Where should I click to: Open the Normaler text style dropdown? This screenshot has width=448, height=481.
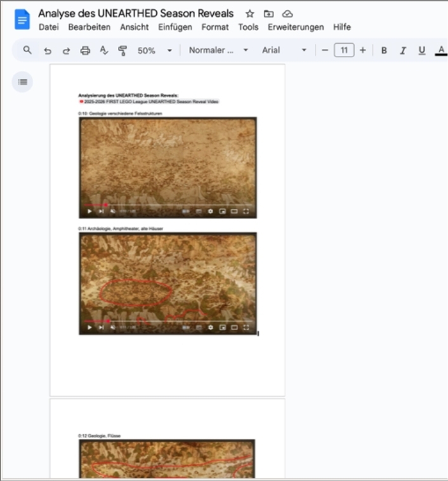pyautogui.click(x=218, y=50)
